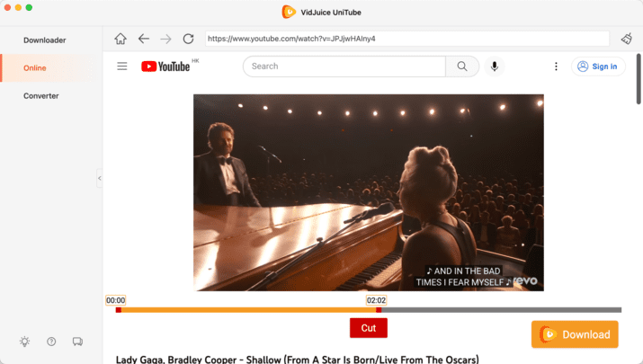
Task: Open help via the question mark icon
Action: [x=51, y=341]
